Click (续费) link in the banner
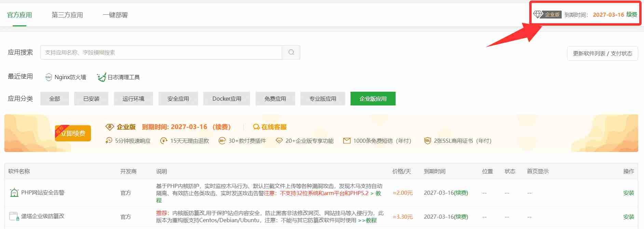 point(221,127)
